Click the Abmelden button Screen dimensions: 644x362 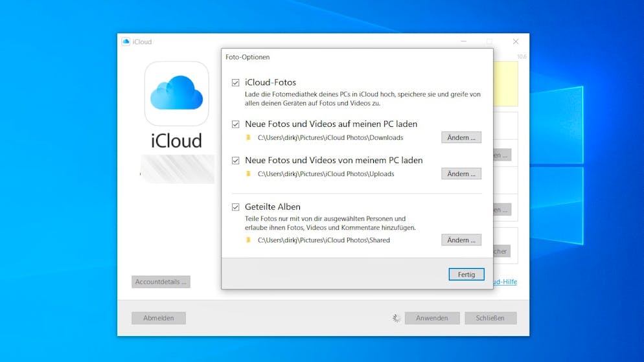pos(159,318)
